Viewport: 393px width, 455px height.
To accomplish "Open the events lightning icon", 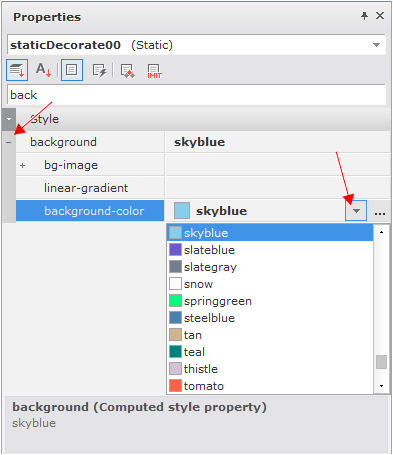I will tap(99, 70).
